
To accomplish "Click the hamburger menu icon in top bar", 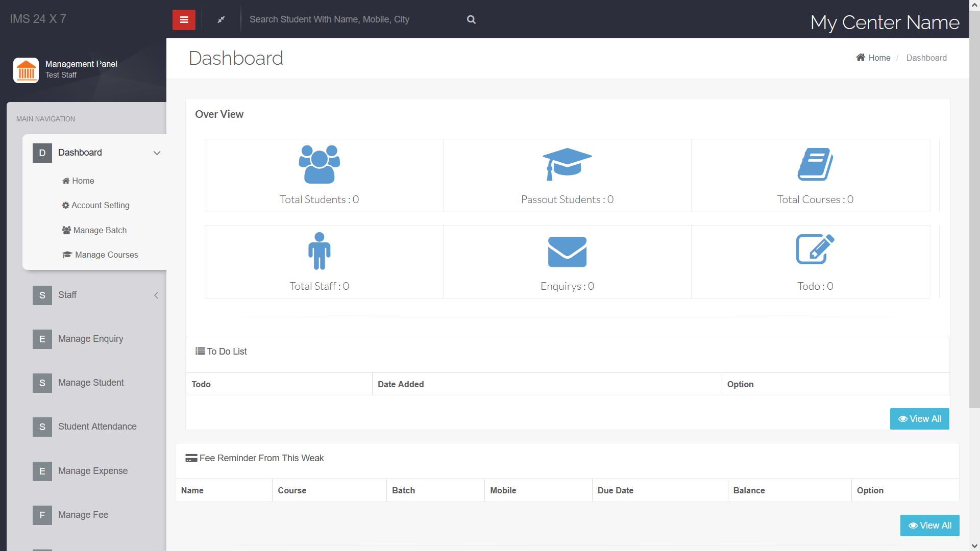I will [x=184, y=19].
